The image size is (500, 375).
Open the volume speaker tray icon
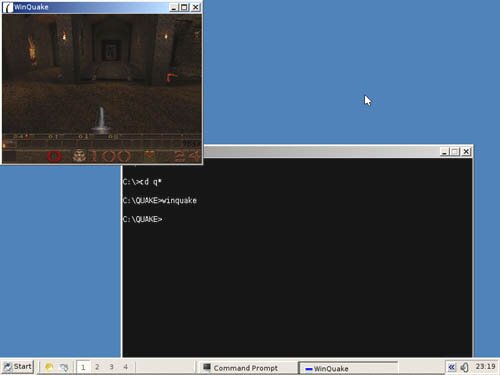click(464, 367)
